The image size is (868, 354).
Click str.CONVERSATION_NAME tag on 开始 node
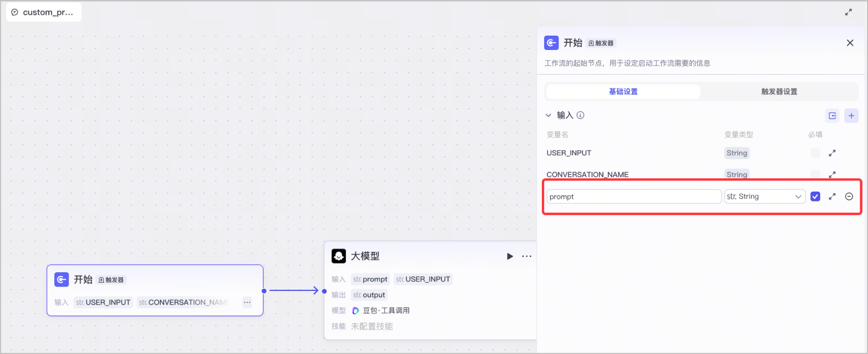pos(183,302)
